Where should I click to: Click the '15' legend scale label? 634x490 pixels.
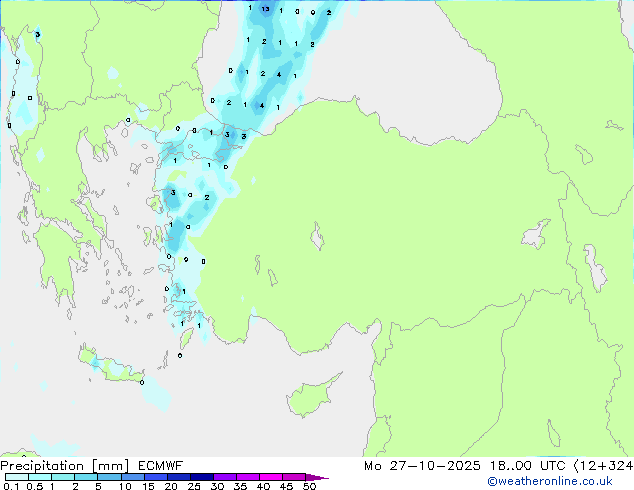coord(148,486)
